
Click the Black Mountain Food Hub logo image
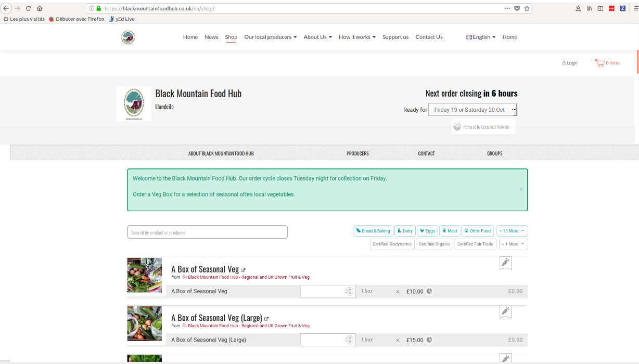click(134, 104)
